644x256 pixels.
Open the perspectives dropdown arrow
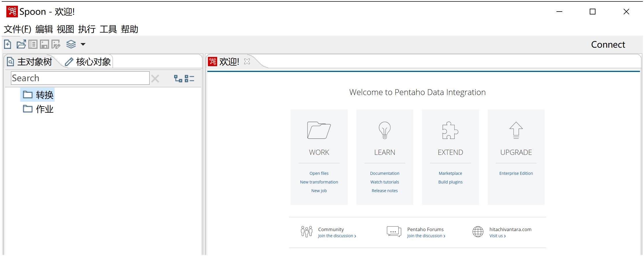coord(83,44)
